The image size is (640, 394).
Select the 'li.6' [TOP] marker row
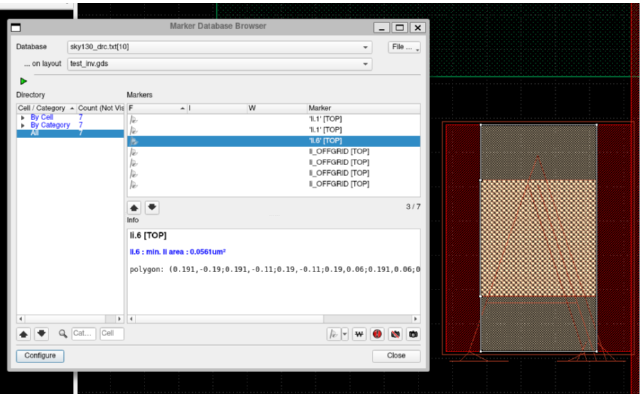273,141
